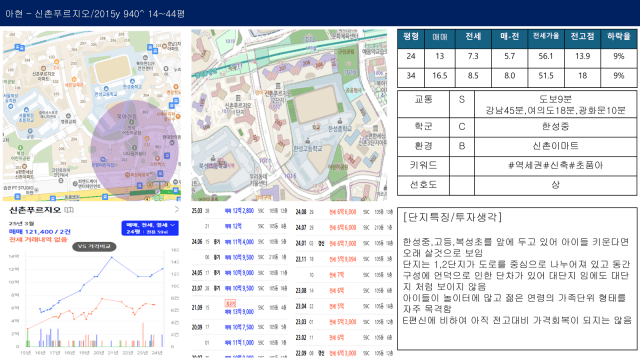Click the 전세 7억 lease entry
Screen dimensions: 640x360
pyautogui.click(x=337, y=275)
